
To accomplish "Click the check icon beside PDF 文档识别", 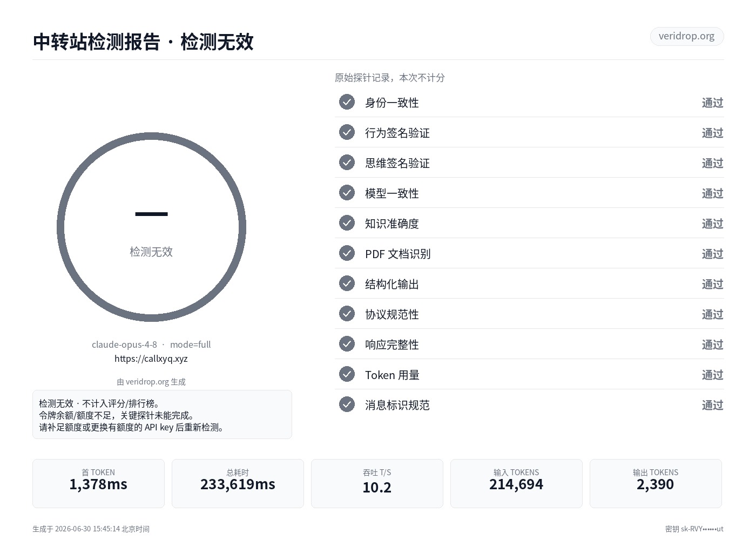I will [347, 253].
